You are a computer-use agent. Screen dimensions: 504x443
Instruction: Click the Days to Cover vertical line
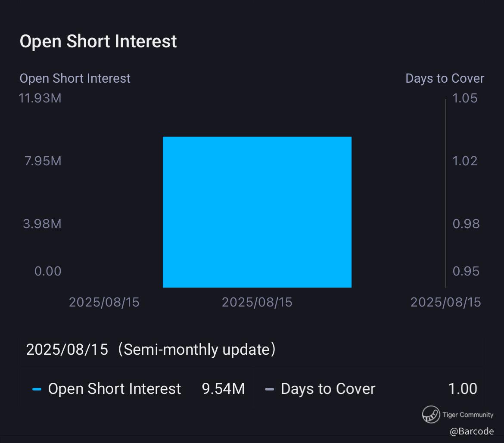point(446,193)
